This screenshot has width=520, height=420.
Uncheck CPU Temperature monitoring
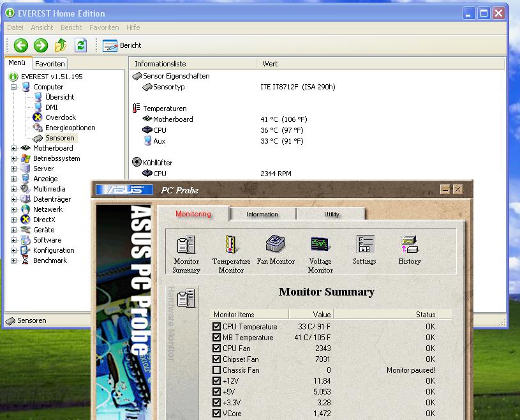pyautogui.click(x=216, y=326)
